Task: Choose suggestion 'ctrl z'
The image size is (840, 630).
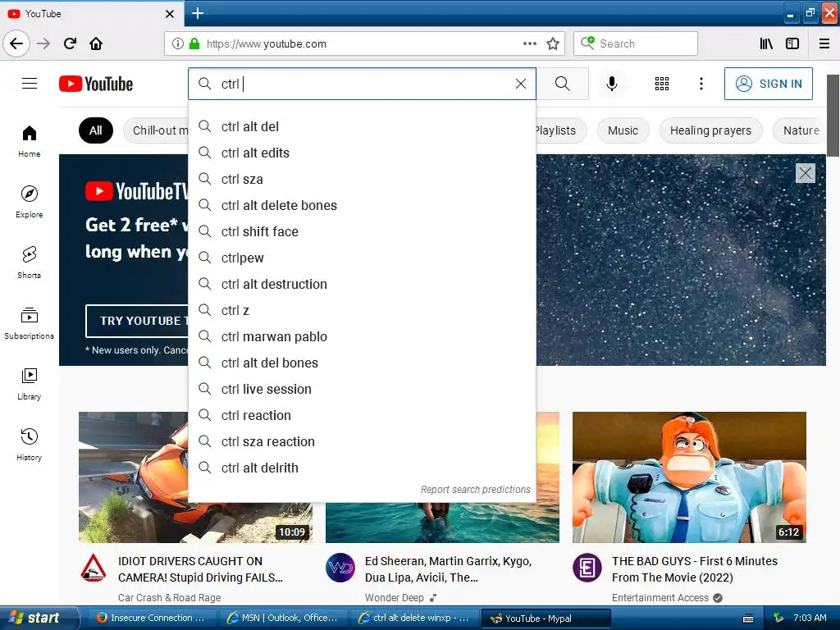Action: 362,310
